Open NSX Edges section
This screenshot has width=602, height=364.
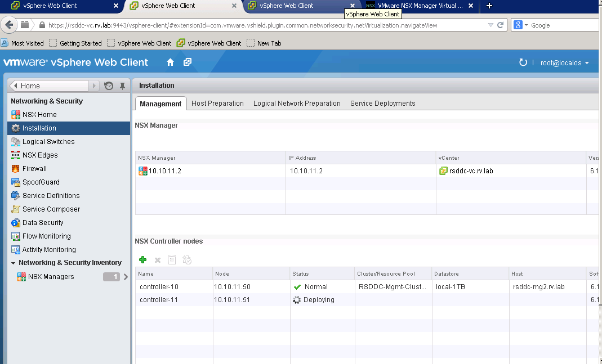[39, 155]
